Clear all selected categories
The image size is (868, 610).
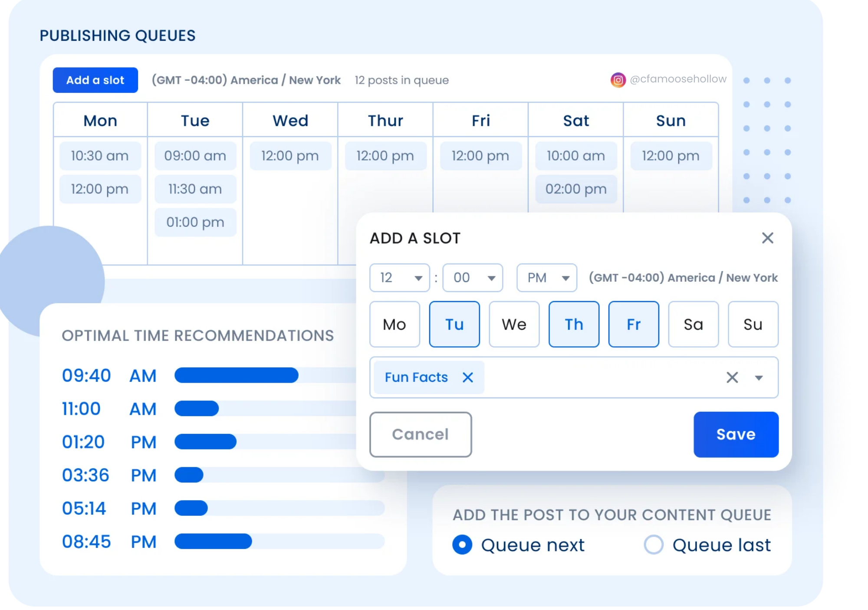tap(732, 377)
